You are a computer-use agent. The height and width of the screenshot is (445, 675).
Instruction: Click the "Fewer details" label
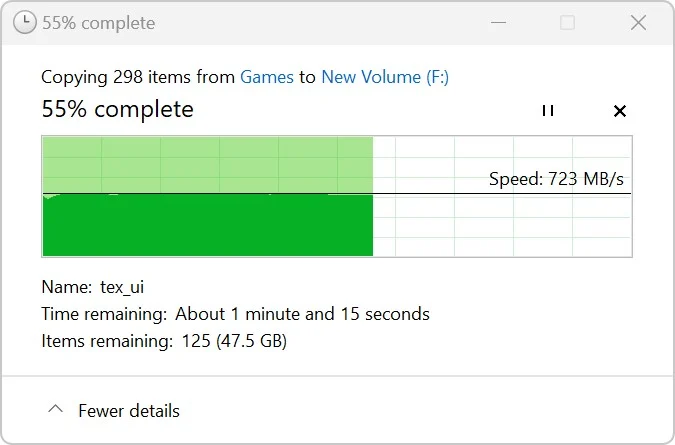[129, 411]
